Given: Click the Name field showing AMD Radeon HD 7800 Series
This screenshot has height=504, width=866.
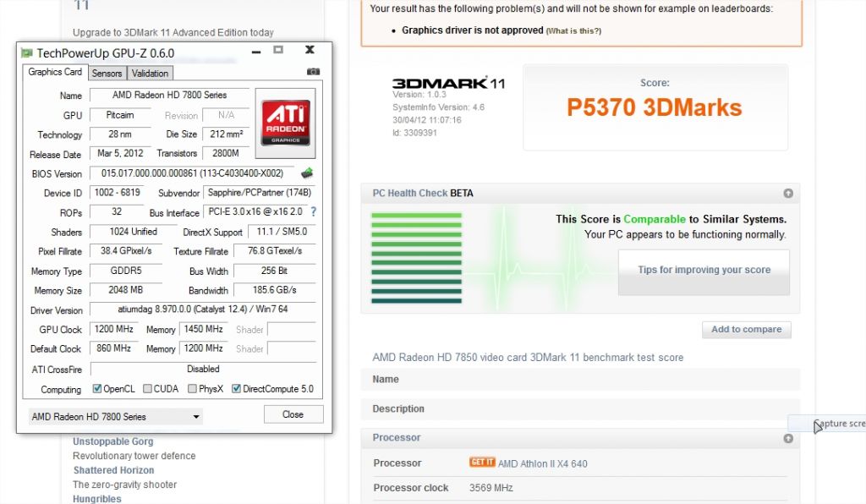Looking at the screenshot, I should click(x=169, y=95).
